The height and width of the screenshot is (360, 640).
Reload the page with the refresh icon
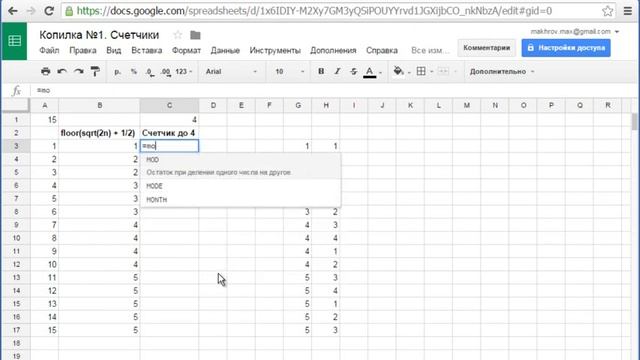[49, 11]
